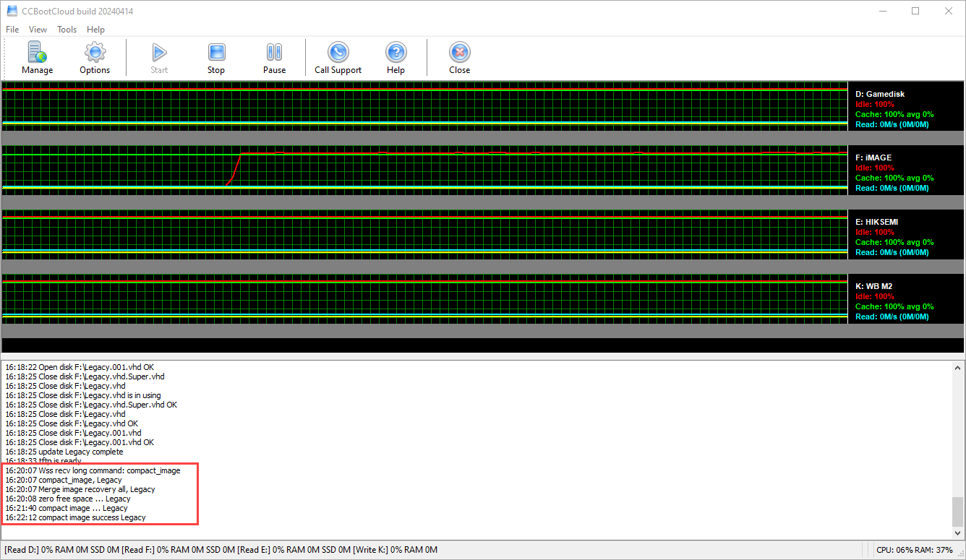Image resolution: width=966 pixels, height=560 pixels.
Task: Click the Close icon in the toolbar
Action: [459, 57]
